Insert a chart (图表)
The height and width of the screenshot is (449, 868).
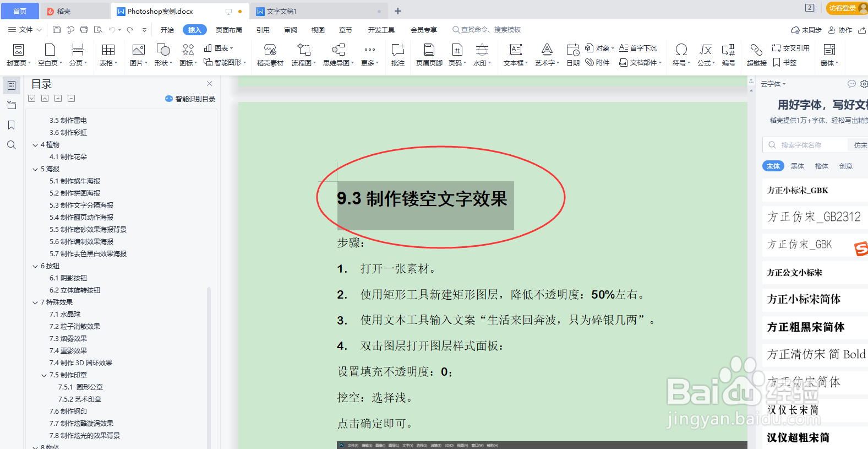(219, 48)
